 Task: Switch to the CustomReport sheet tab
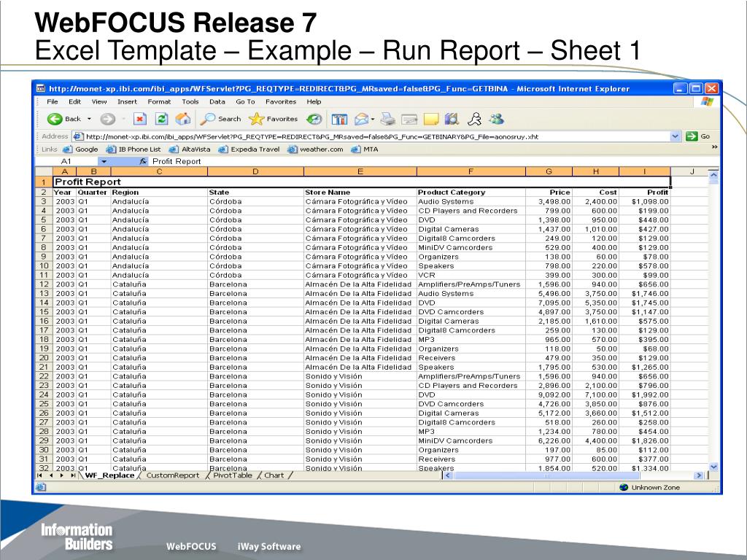click(172, 475)
